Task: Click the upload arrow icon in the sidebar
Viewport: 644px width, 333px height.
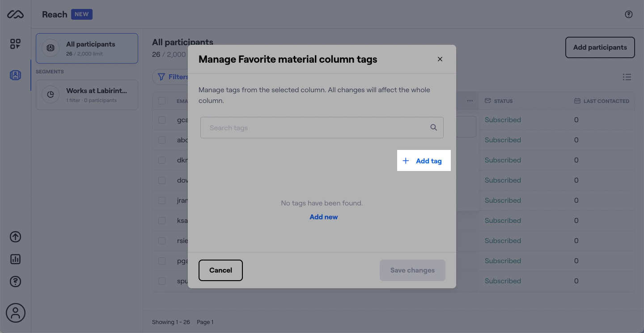Action: [15, 236]
